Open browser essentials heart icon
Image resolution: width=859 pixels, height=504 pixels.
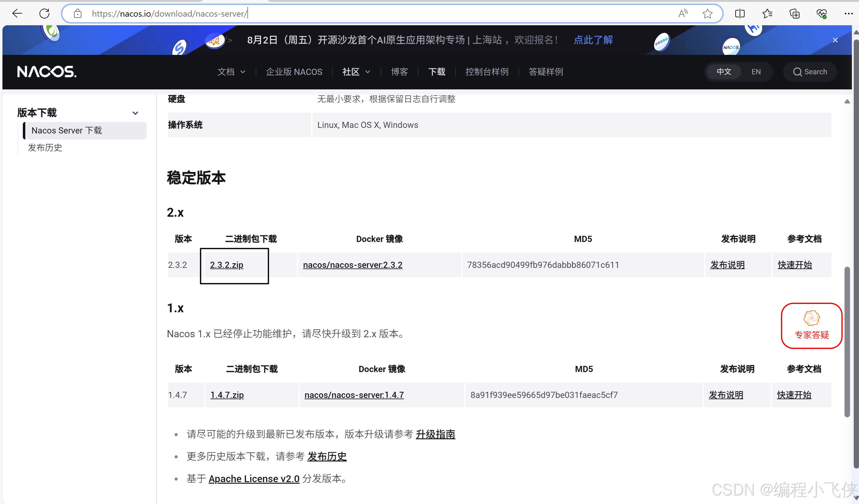click(x=821, y=14)
